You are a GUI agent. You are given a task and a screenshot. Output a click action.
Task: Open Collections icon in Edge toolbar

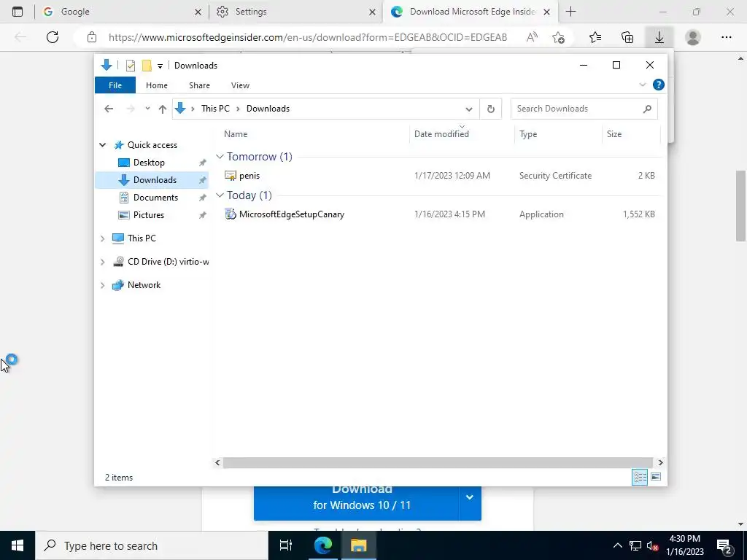click(x=627, y=37)
